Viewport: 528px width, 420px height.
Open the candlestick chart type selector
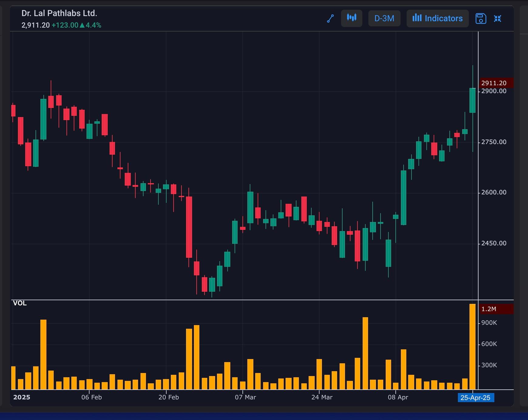click(x=352, y=18)
